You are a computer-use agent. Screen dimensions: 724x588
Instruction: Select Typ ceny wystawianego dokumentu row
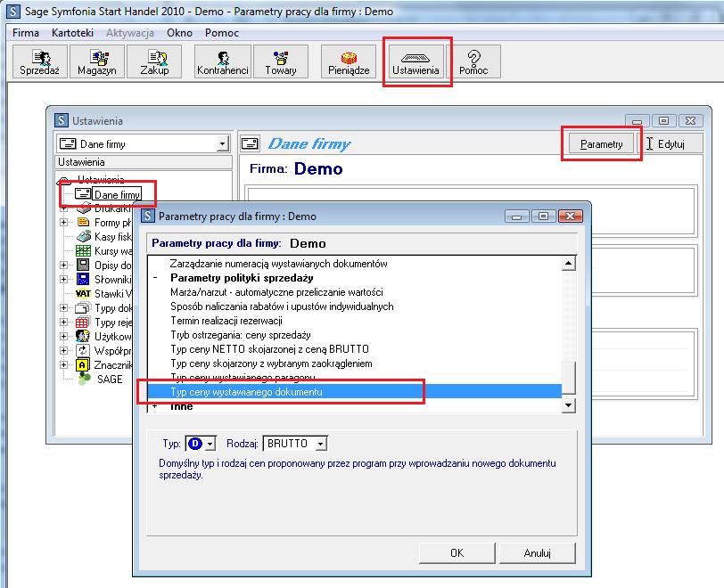355,392
